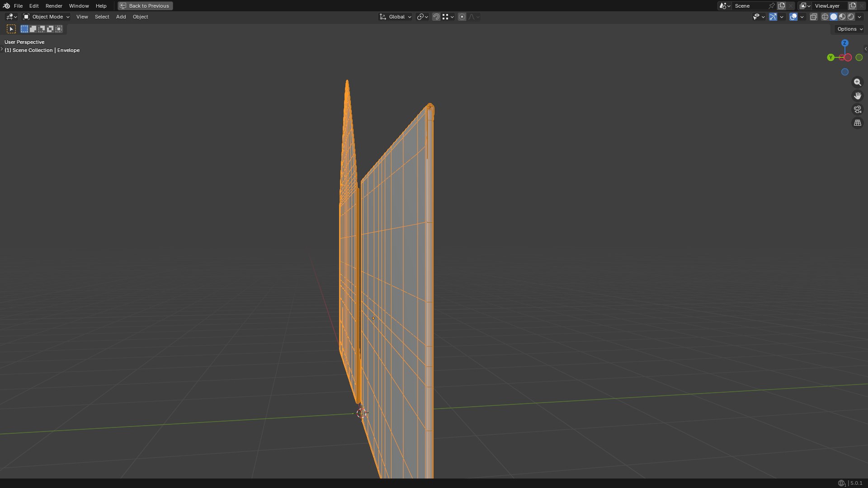Open the view layer browse dropdown
868x488 pixels.
(x=805, y=6)
